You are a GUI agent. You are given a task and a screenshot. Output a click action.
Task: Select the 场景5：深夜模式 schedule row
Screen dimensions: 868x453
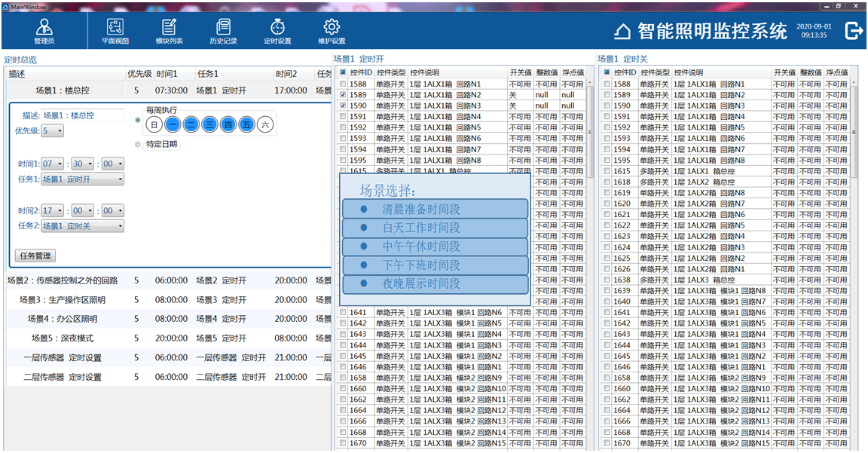(64, 338)
